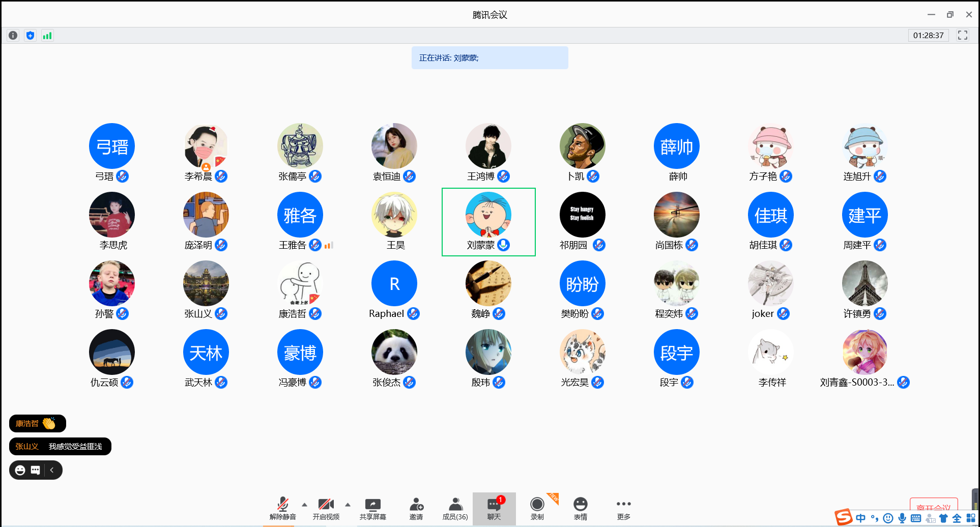Open the meeting info icon
This screenshot has width=980, height=527.
click(x=13, y=36)
